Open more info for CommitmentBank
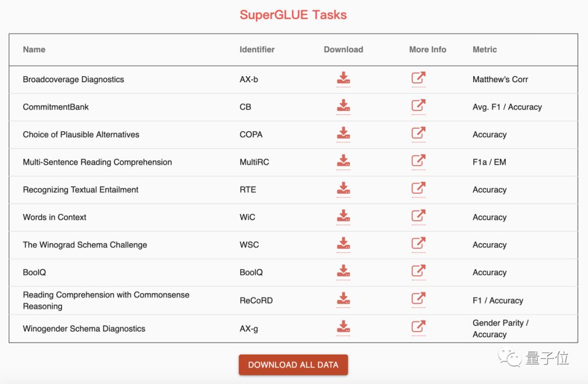Screen dimensions: 588x384 pos(419,106)
